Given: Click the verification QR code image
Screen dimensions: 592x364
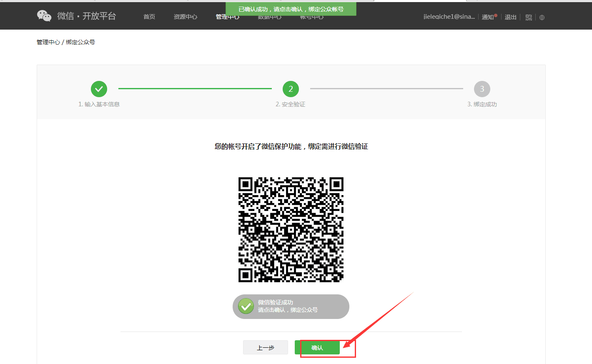Looking at the screenshot, I should coord(291,230).
